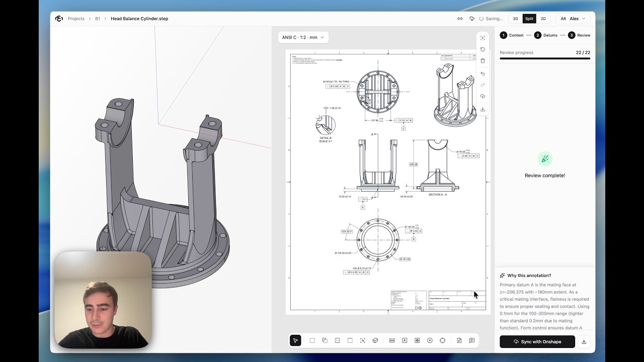
Task: Select the linear dimension tool
Action: 392,340
